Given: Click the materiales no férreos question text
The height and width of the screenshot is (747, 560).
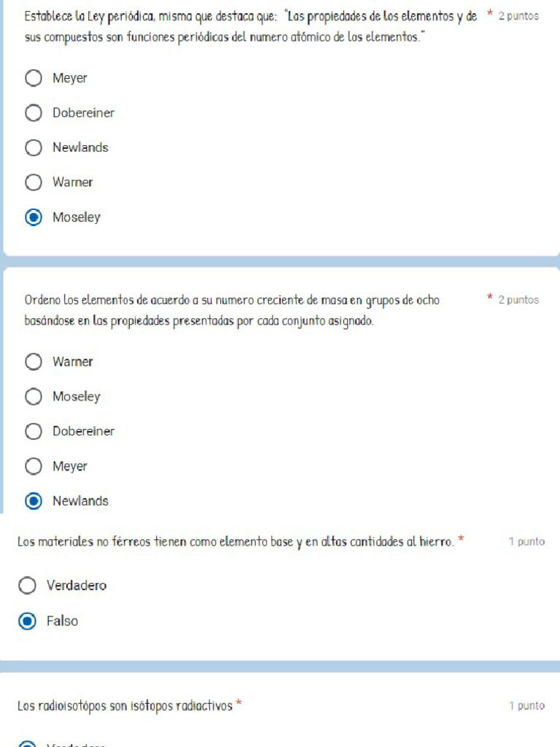Looking at the screenshot, I should tap(235, 542).
